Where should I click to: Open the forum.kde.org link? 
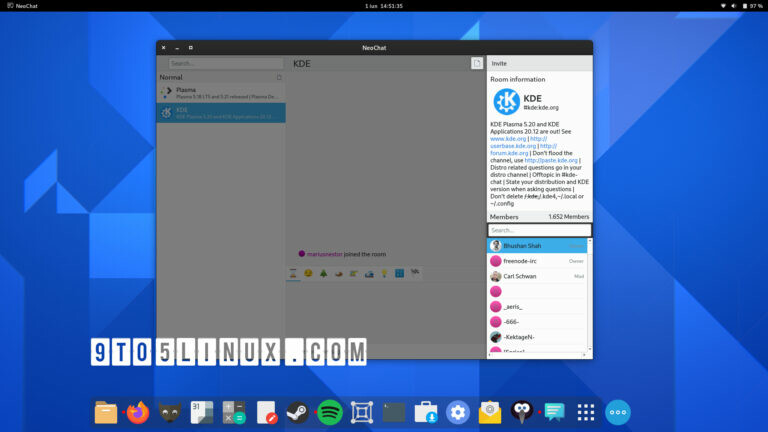(509, 153)
